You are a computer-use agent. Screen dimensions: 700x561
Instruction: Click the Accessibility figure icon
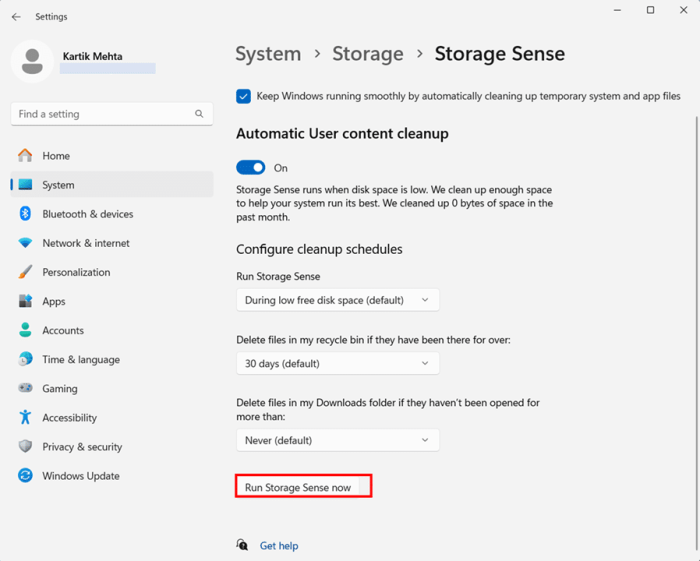25,417
